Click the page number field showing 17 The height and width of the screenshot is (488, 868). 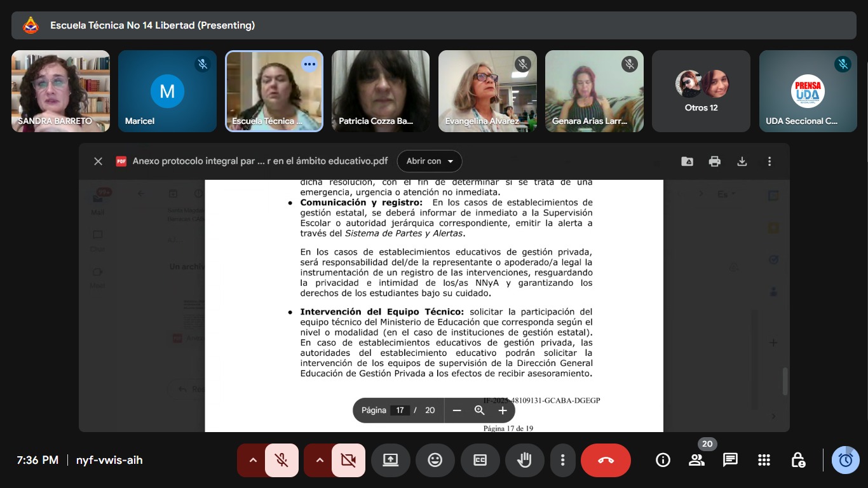pyautogui.click(x=400, y=410)
